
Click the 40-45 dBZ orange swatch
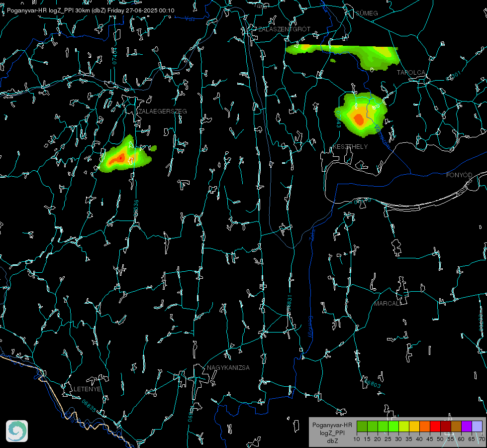click(425, 426)
